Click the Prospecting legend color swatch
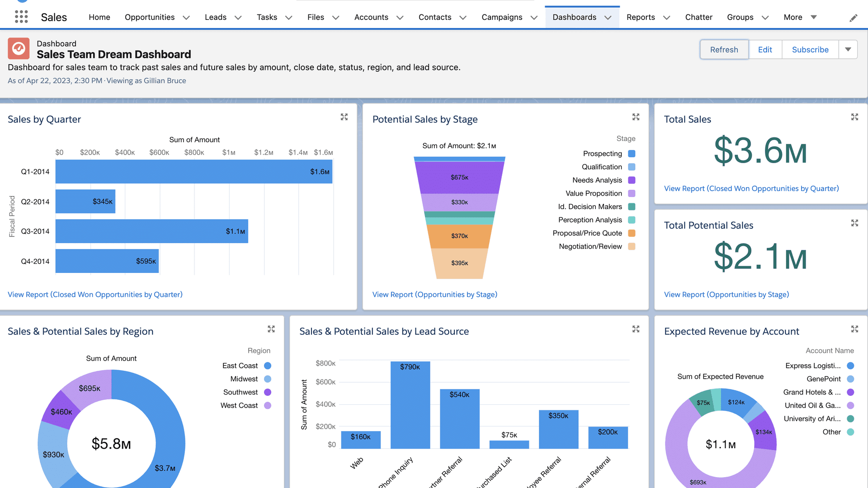 [632, 154]
